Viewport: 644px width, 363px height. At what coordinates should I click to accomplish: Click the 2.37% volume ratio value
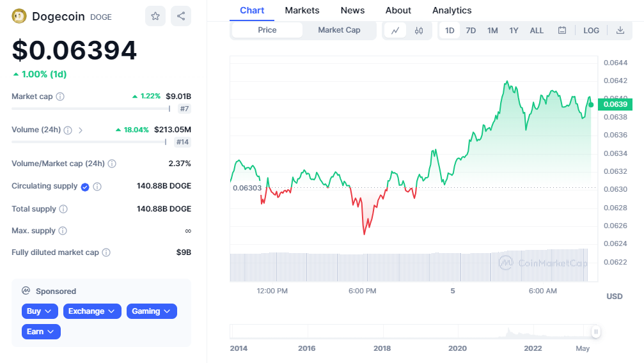click(180, 164)
